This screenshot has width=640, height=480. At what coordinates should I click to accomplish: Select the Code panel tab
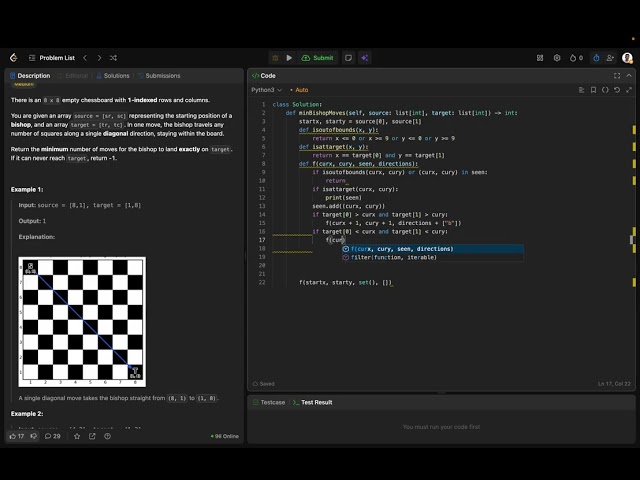tap(264, 76)
